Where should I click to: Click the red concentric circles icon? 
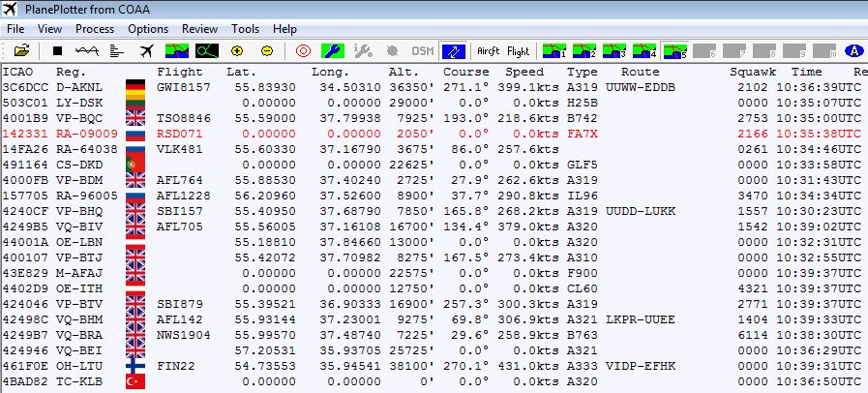[303, 51]
